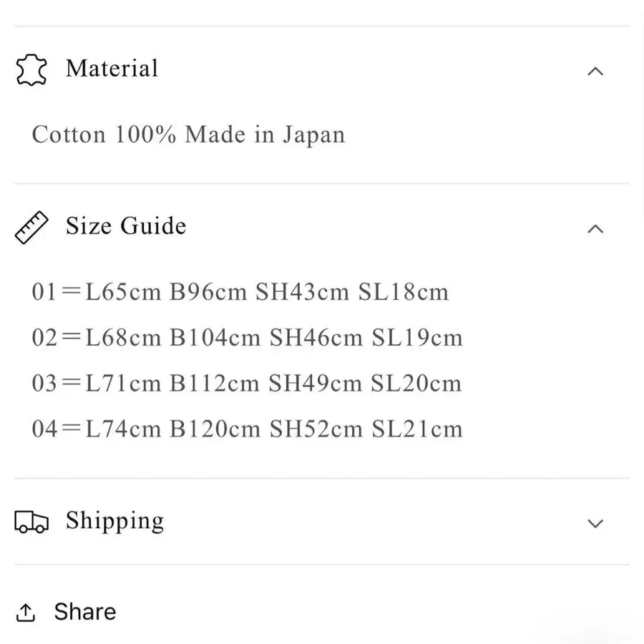Image resolution: width=644 pixels, height=644 pixels.
Task: Click the Cotton 100% Made in Japan text
Action: point(188,135)
